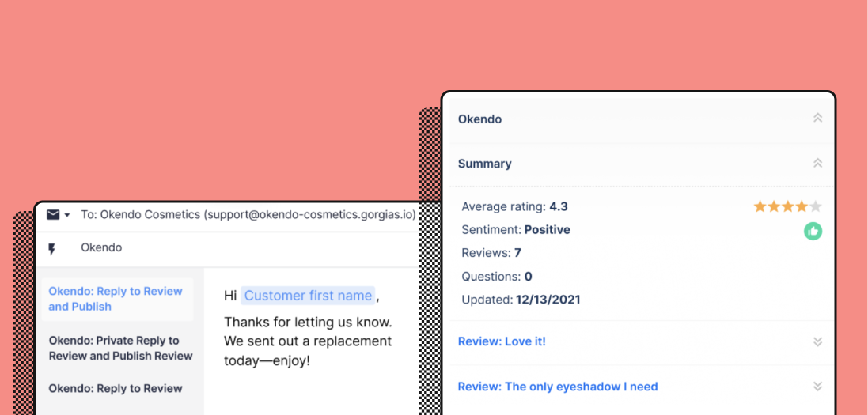
Task: Click the 'Okendo' panel title
Action: 480,119
